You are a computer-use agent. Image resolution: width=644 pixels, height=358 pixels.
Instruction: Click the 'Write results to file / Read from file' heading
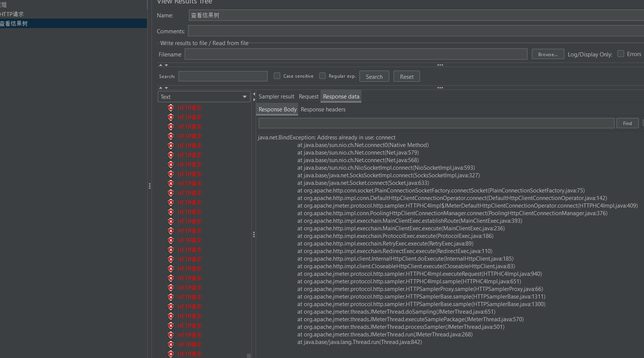[204, 43]
